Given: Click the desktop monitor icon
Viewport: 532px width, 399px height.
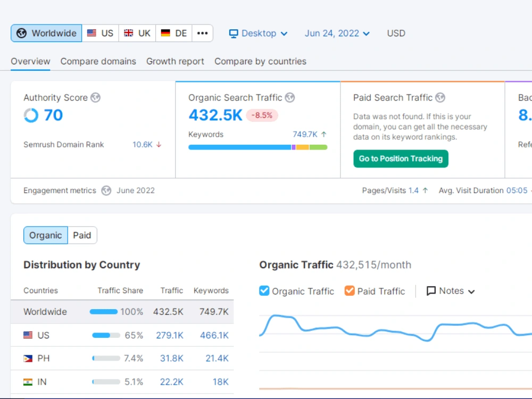Looking at the screenshot, I should click(x=234, y=34).
